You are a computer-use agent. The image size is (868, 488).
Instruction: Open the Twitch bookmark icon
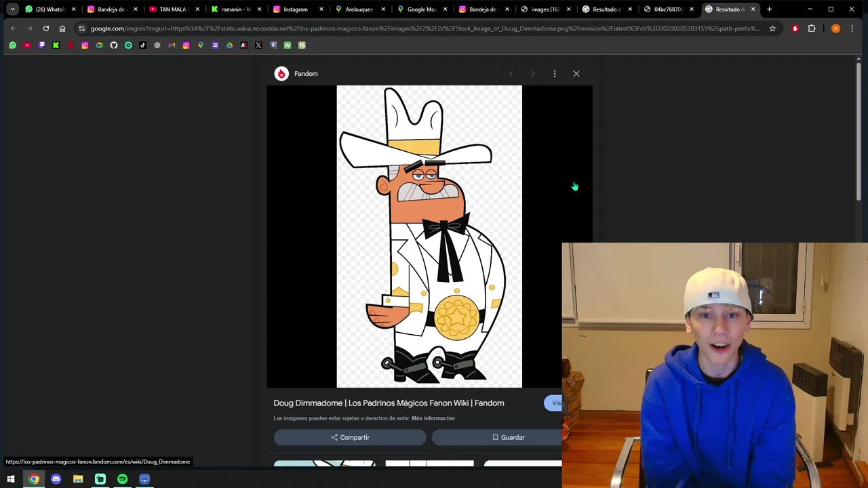tap(41, 45)
